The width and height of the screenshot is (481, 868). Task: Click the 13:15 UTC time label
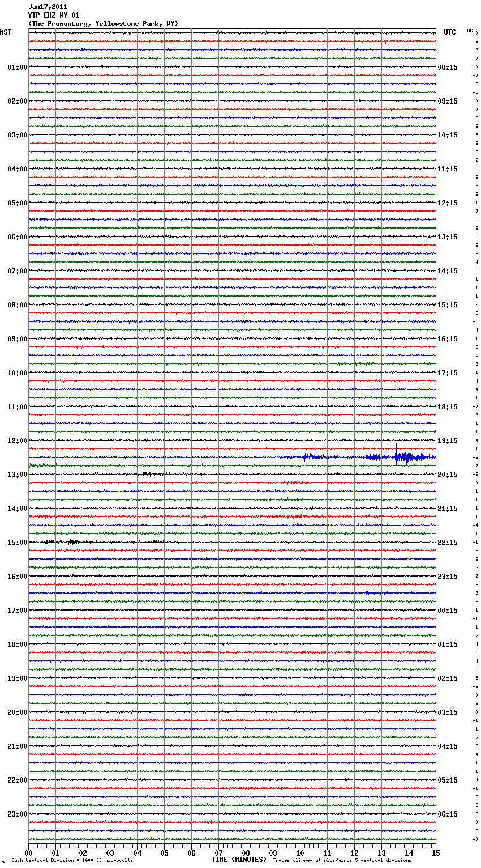point(448,237)
